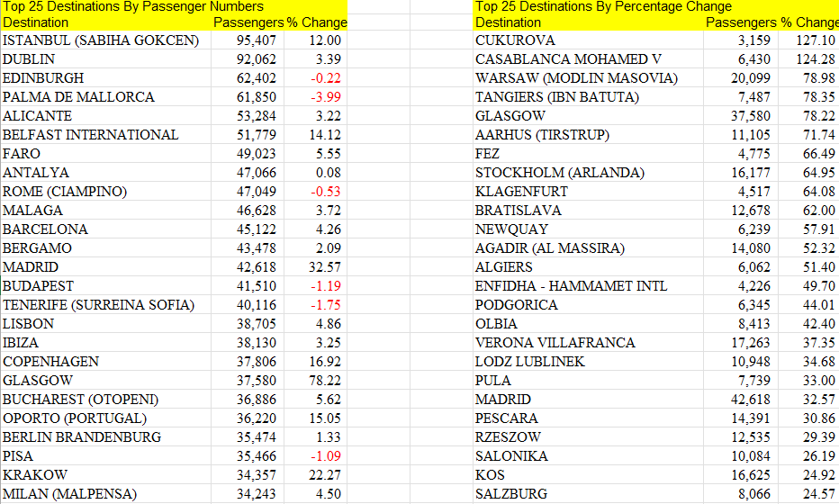This screenshot has height=504, width=839.
Task: Click the PESCARA destination cell
Action: 588,418
